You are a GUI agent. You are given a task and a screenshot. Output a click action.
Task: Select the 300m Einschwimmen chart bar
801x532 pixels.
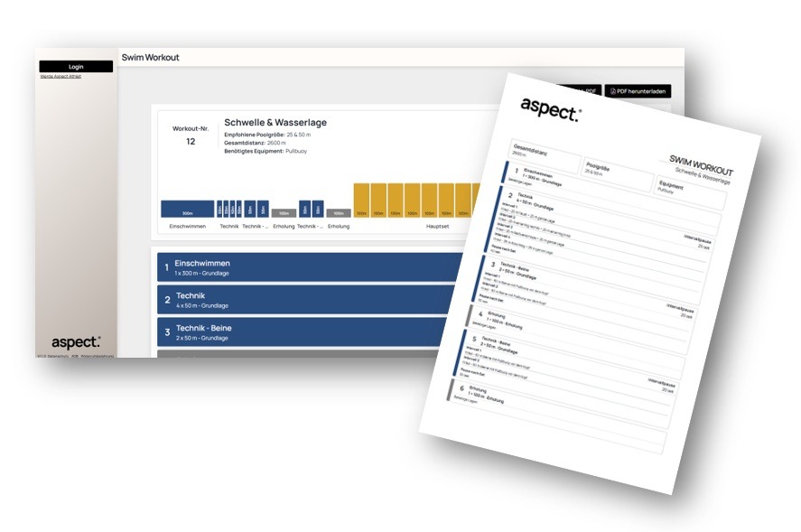[x=187, y=210]
